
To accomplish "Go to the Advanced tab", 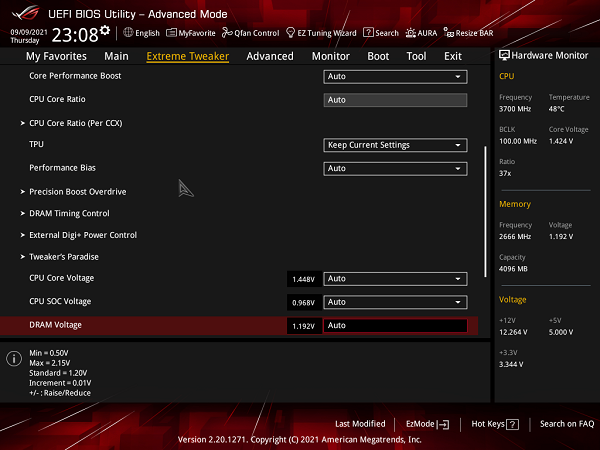I will click(270, 56).
